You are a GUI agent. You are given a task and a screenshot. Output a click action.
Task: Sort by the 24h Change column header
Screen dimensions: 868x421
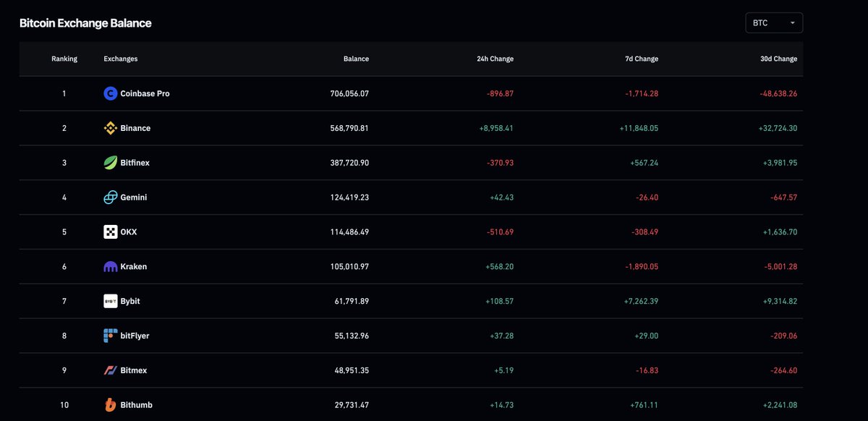point(495,59)
